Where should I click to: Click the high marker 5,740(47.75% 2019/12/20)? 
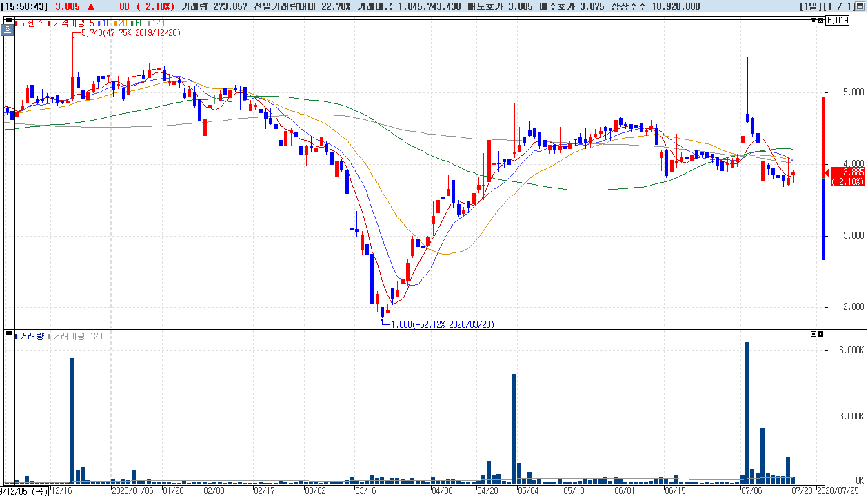click(131, 32)
